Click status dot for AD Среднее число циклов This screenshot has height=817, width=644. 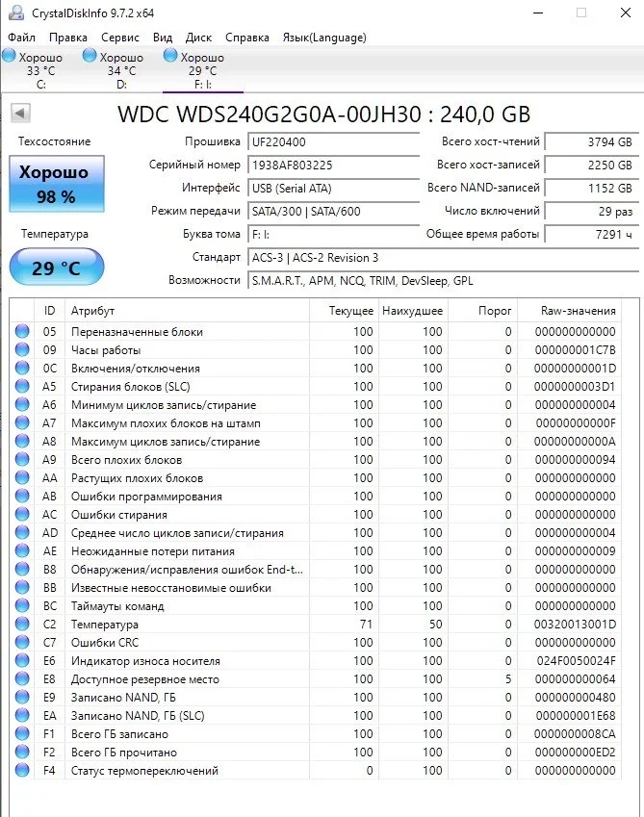tap(22, 532)
